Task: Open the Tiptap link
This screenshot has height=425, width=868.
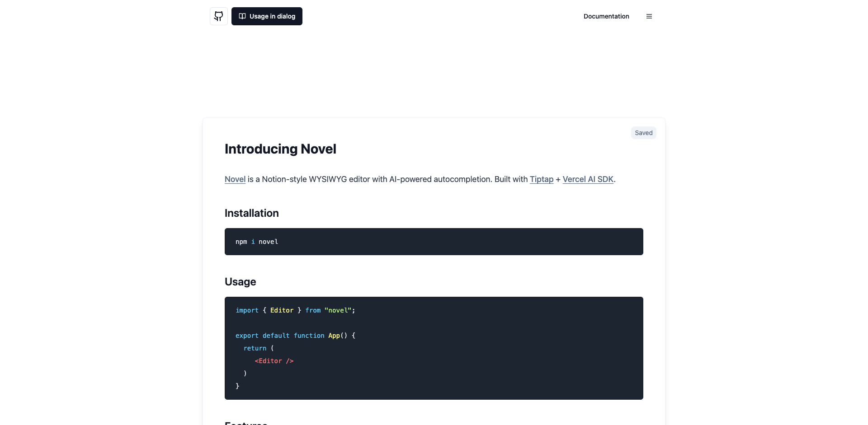Action: click(x=542, y=179)
